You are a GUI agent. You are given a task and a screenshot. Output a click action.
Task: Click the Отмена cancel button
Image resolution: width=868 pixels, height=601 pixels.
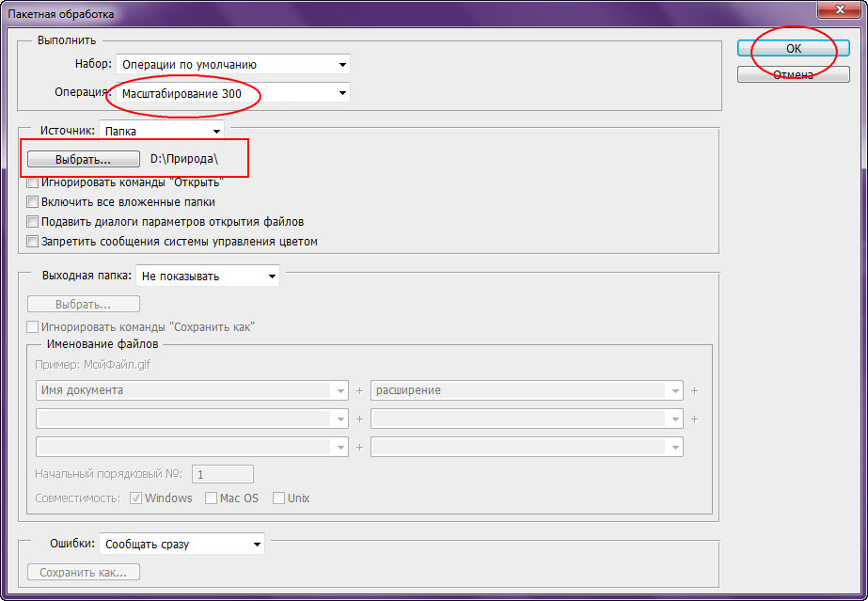[x=794, y=74]
